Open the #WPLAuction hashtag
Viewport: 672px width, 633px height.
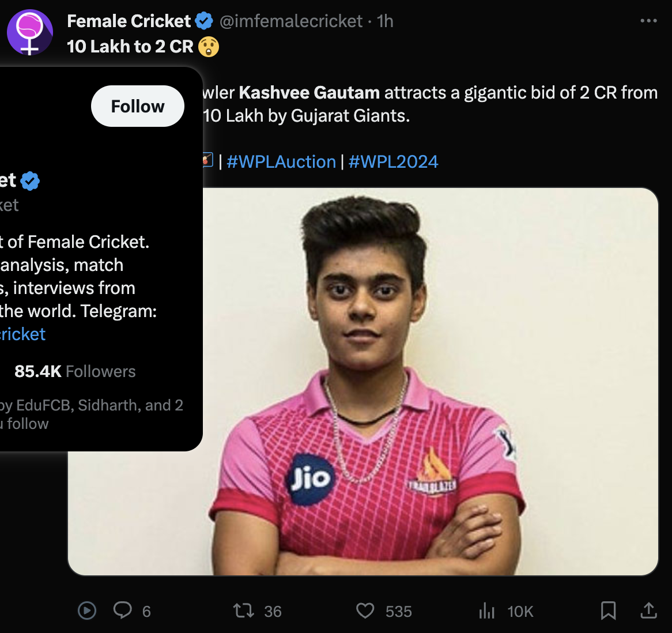click(281, 162)
